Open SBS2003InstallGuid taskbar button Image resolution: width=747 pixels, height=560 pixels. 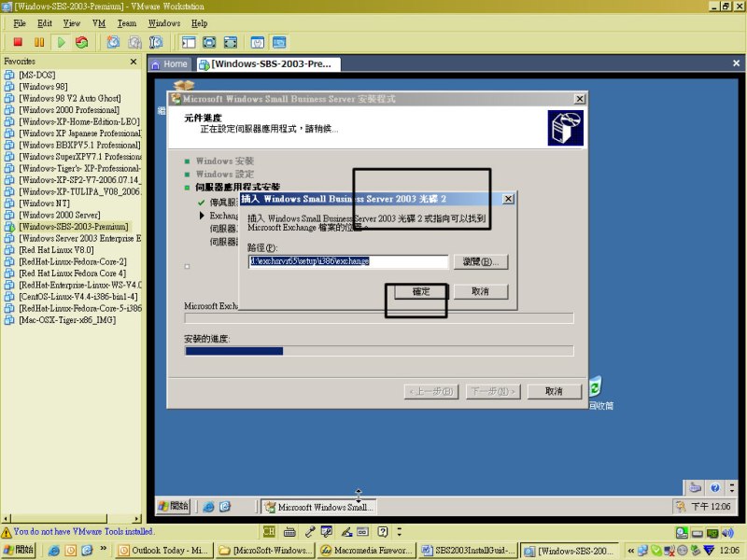tap(468, 551)
